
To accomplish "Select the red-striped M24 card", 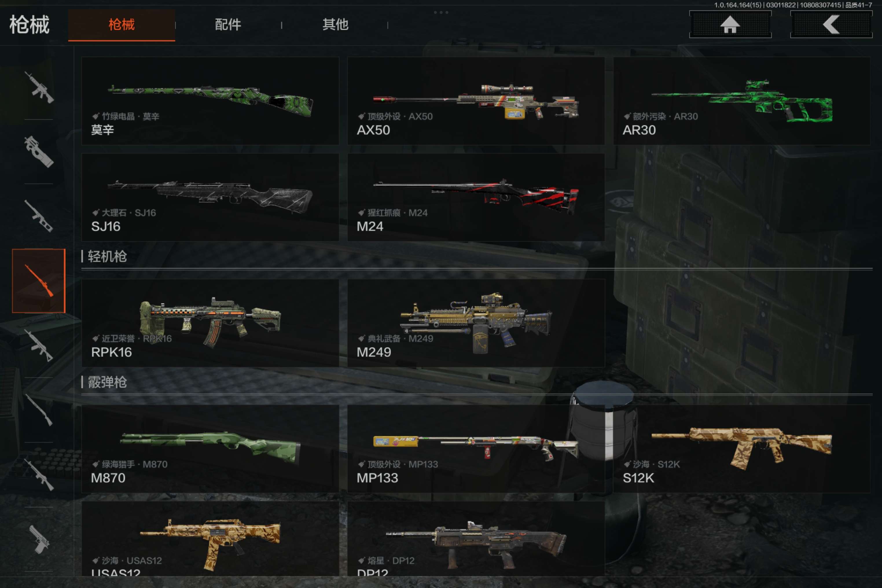I will [x=476, y=197].
